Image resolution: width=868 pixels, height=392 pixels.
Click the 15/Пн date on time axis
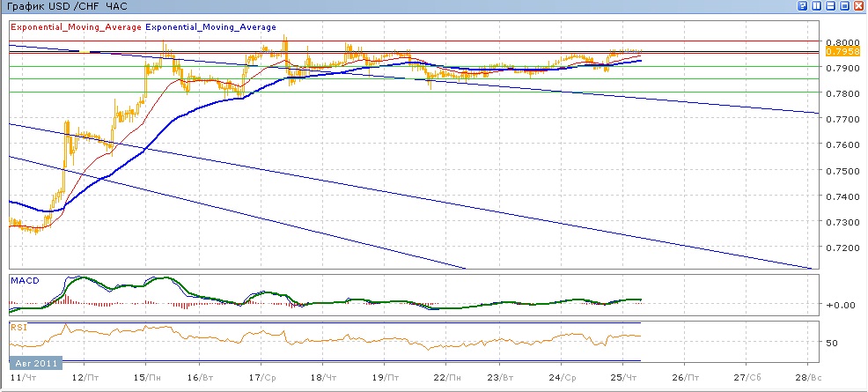point(146,377)
